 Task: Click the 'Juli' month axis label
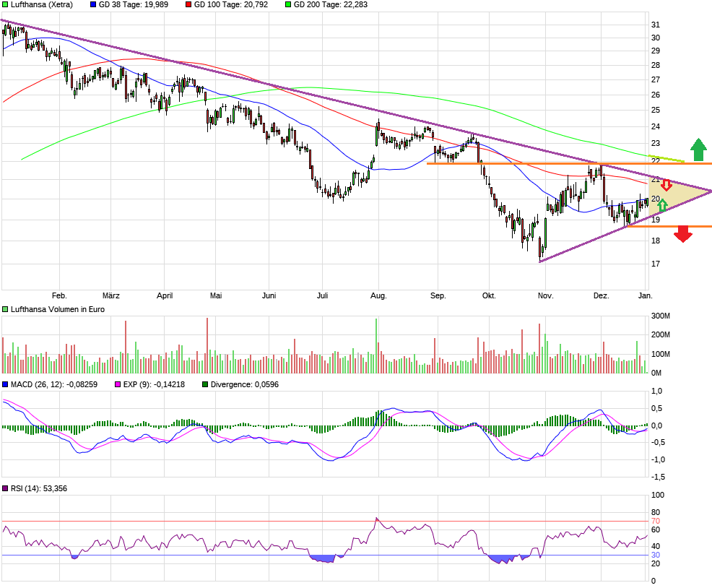pyautogui.click(x=322, y=296)
